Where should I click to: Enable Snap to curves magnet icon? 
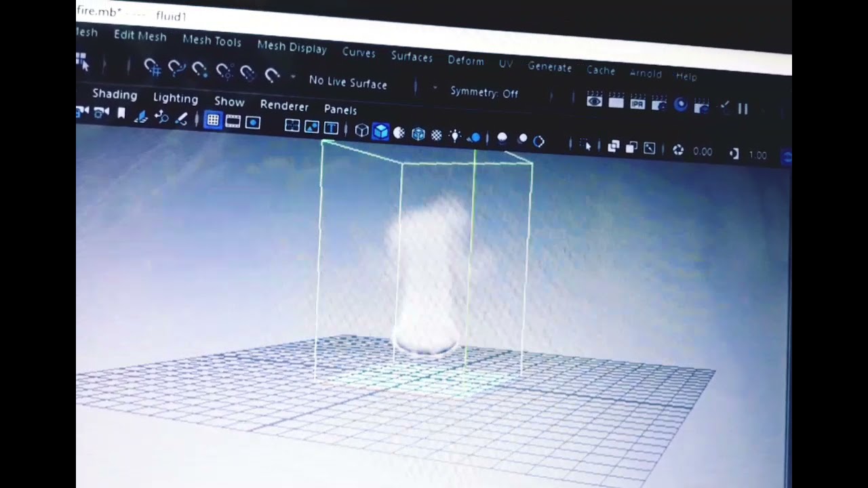176,68
